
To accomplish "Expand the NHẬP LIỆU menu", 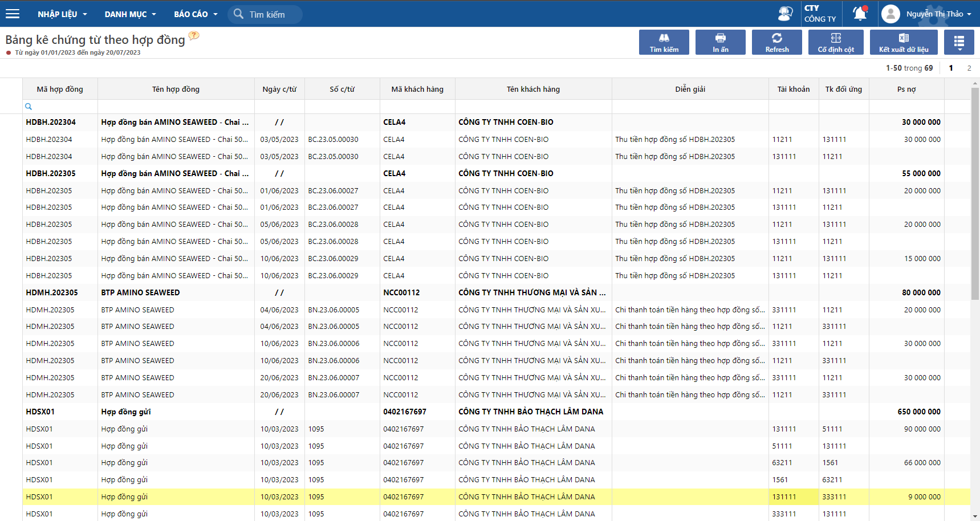I will tap(62, 14).
